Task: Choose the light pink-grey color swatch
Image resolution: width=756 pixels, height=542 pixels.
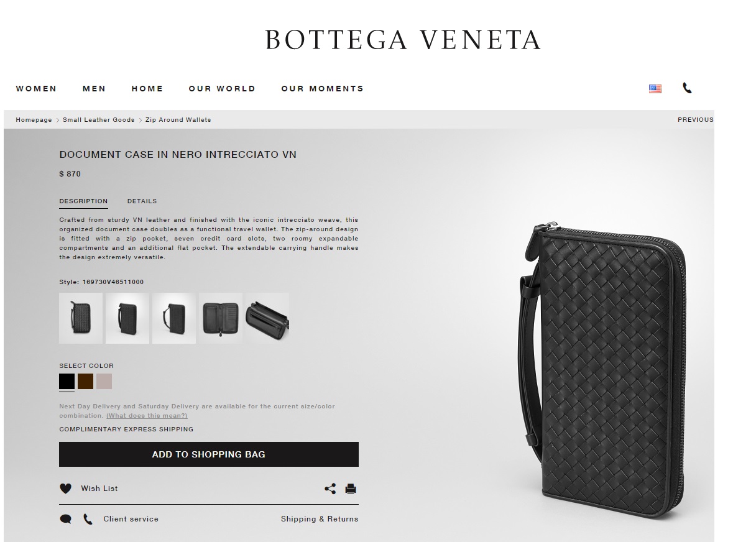Action: click(x=104, y=381)
